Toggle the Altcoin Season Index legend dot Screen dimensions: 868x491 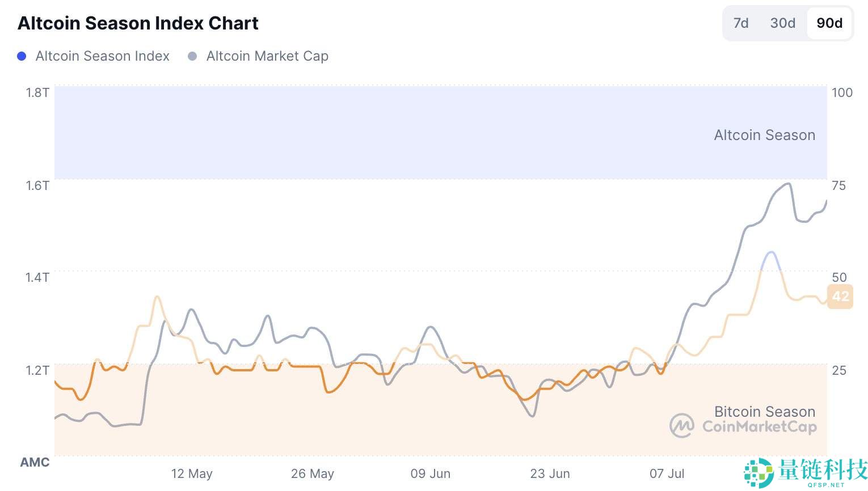[x=22, y=56]
